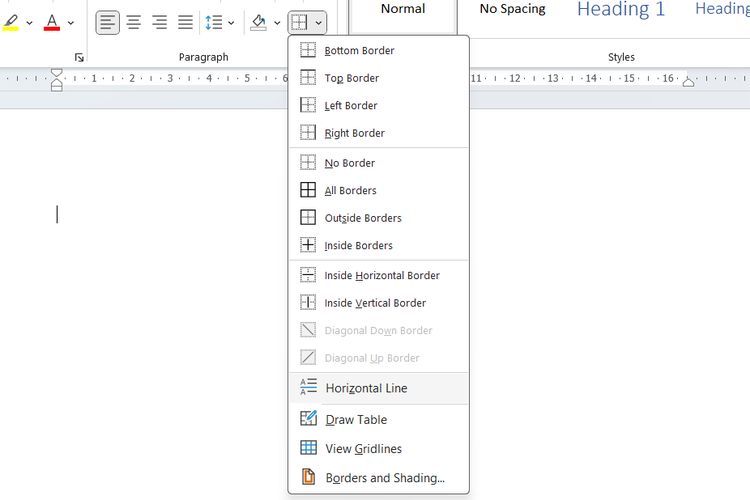Click the Inside Vertical Border icon

pos(308,302)
